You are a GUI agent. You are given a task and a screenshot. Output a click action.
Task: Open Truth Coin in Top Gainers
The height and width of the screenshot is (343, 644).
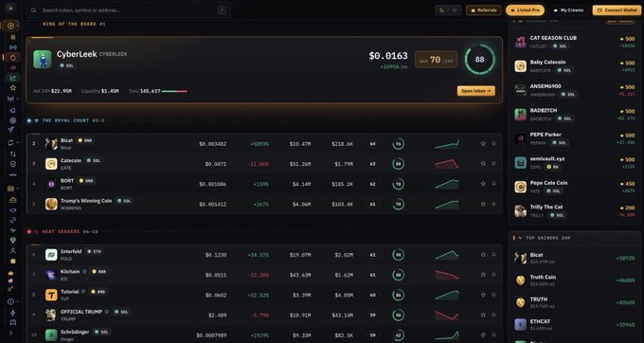tap(575, 280)
